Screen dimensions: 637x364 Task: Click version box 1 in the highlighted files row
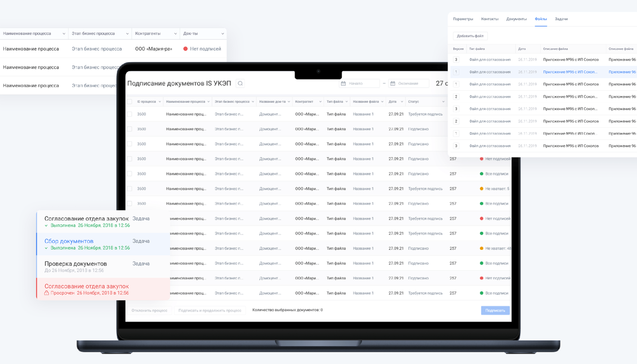(455, 72)
